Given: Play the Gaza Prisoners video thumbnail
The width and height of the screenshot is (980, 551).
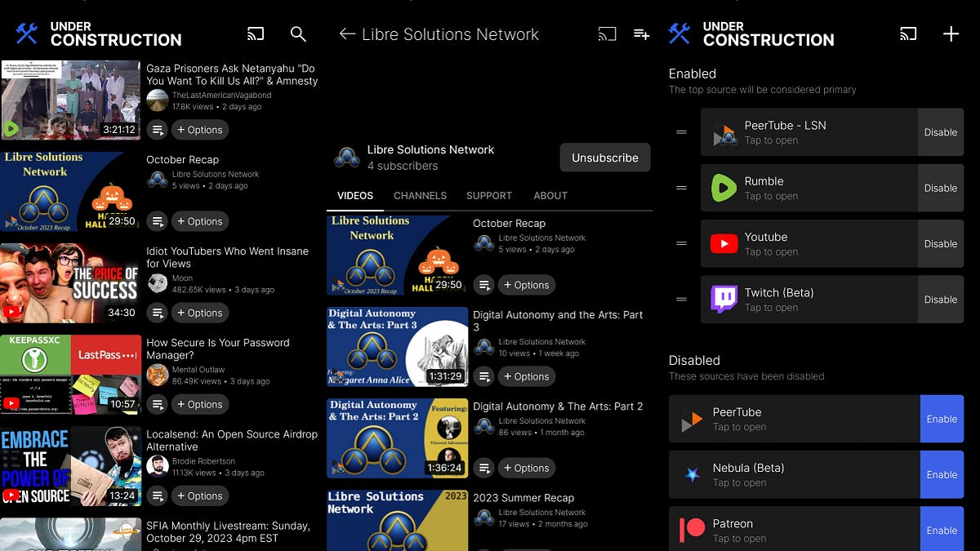Looking at the screenshot, I should click(71, 100).
